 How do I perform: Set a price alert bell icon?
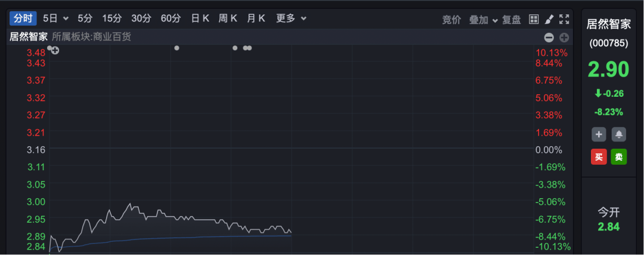(619, 134)
